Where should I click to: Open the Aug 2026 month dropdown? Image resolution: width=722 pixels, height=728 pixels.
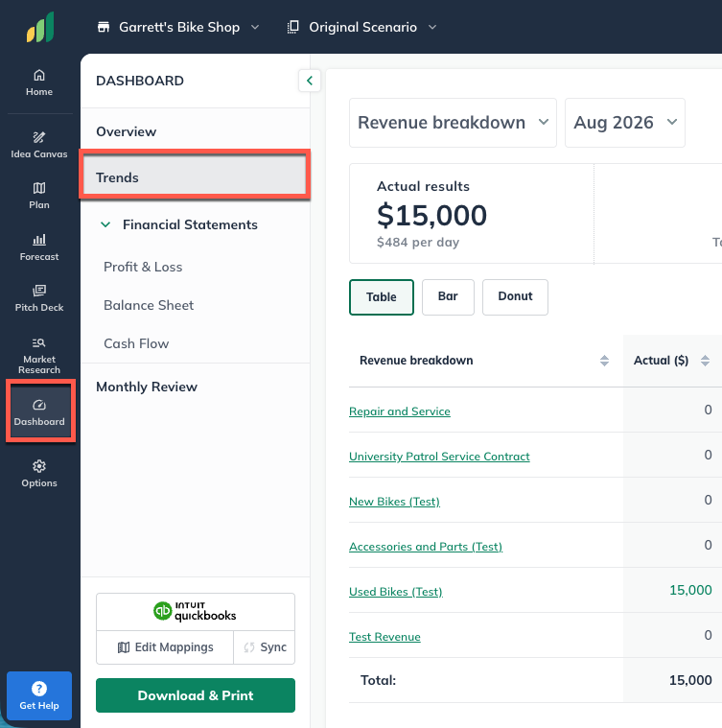click(x=624, y=123)
